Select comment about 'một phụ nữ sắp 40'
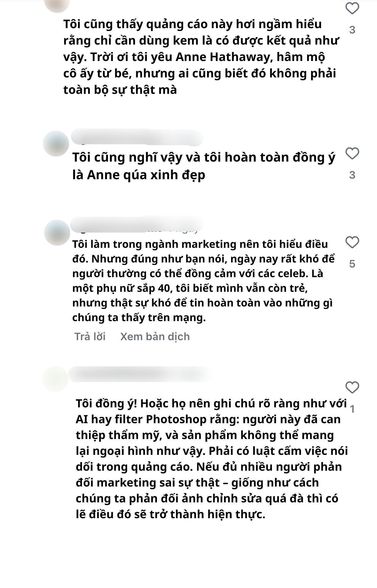Viewport: 377px width, 588px height. pyautogui.click(x=203, y=281)
